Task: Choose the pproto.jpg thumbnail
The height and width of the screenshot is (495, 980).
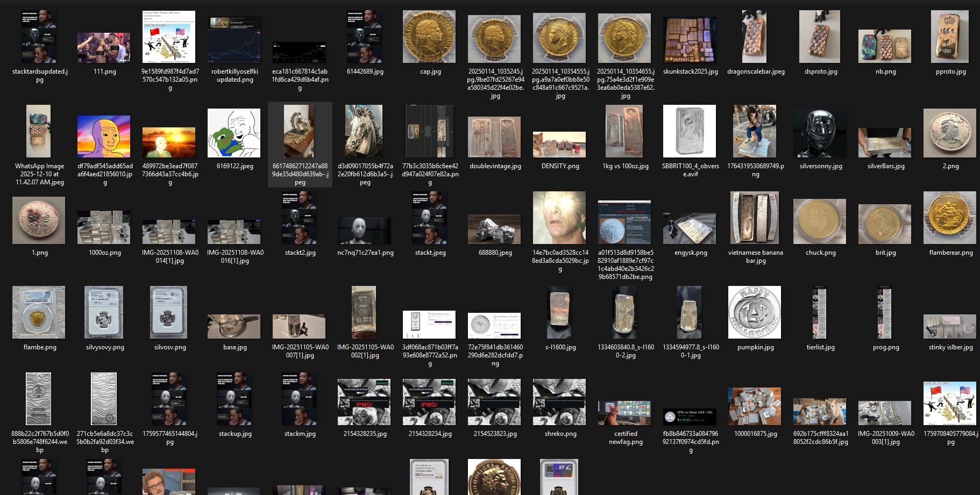Action: [950, 37]
